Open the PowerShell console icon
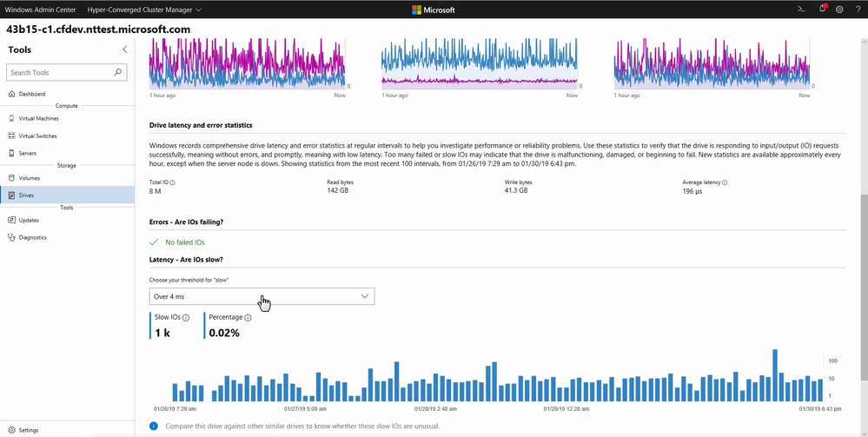The width and height of the screenshot is (868, 437). [x=800, y=10]
